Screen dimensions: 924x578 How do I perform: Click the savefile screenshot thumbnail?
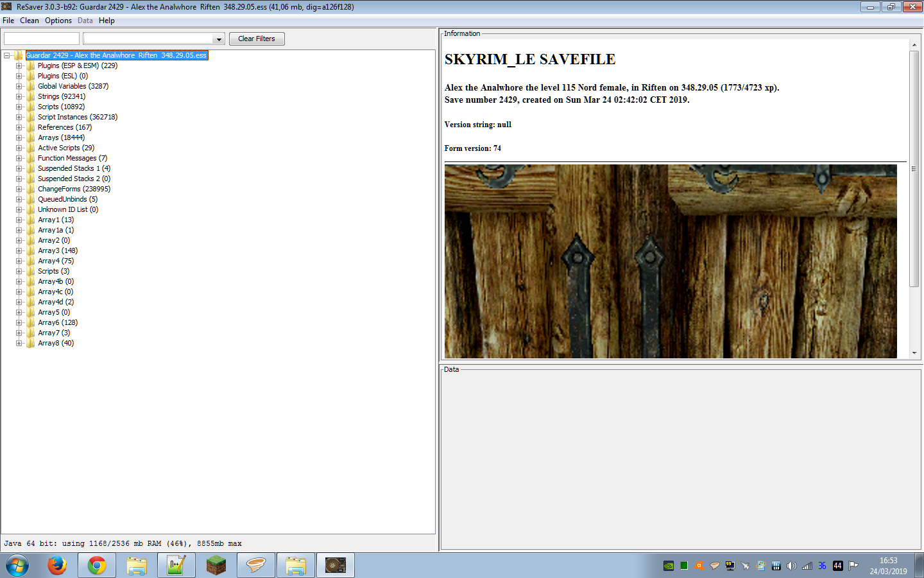click(x=671, y=261)
